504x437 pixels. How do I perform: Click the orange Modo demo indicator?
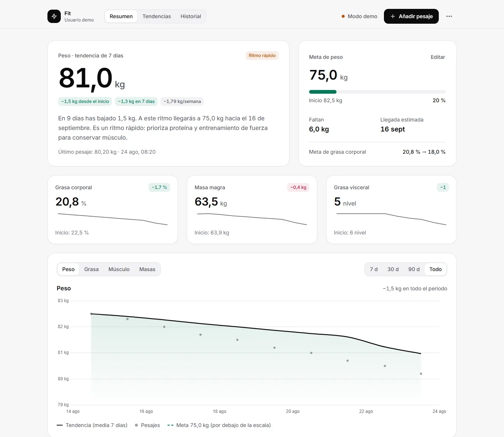pyautogui.click(x=359, y=16)
